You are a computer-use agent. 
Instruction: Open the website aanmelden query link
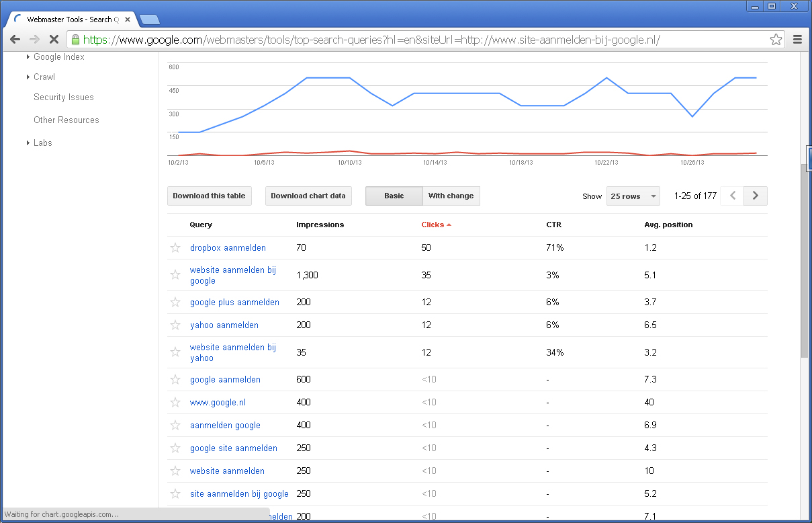[x=227, y=471]
